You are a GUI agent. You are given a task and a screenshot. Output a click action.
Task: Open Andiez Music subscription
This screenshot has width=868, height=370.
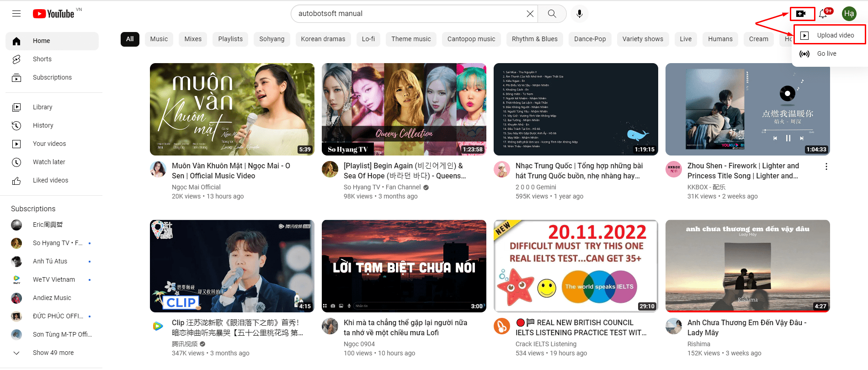pyautogui.click(x=52, y=298)
